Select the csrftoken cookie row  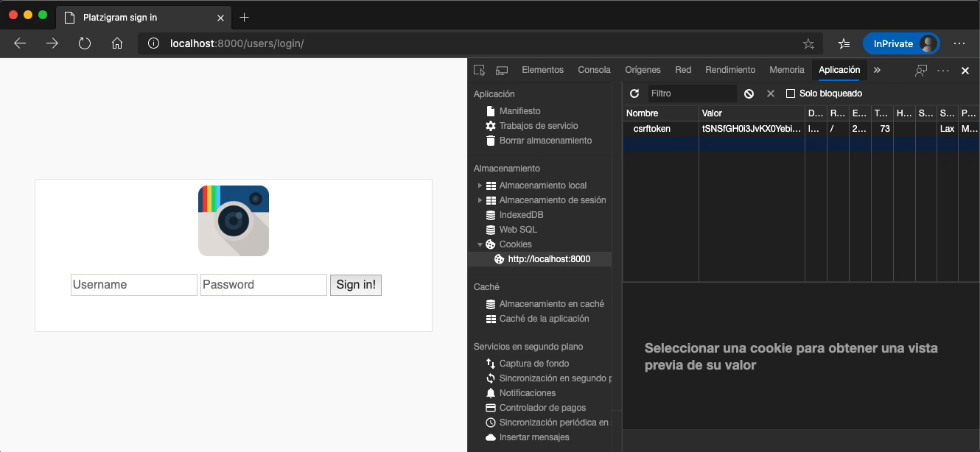coord(801,129)
